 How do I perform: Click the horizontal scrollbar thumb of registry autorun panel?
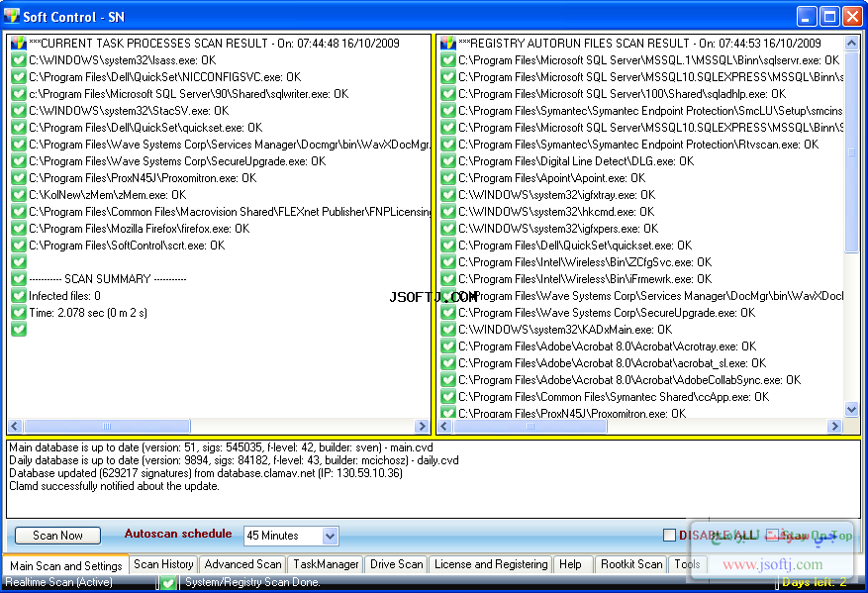tap(530, 426)
